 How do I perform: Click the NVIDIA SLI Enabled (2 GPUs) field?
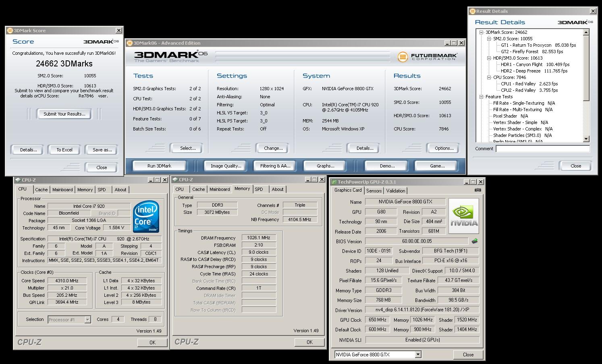click(x=422, y=340)
